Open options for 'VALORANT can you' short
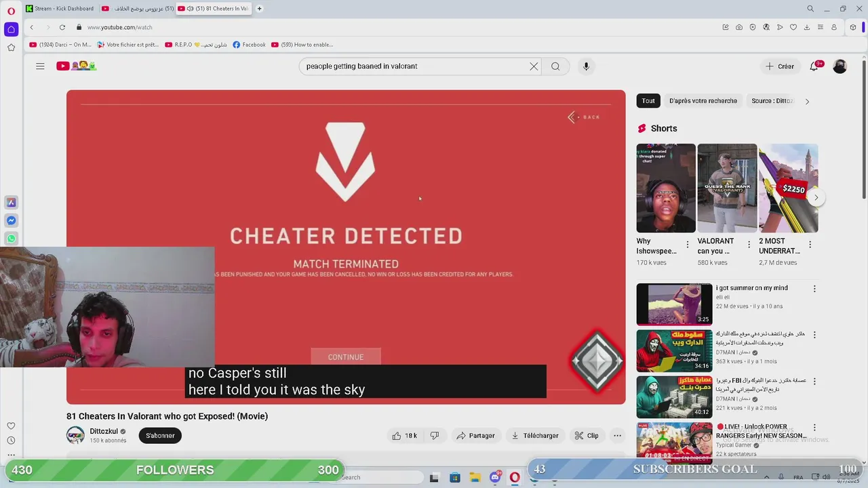 749,245
